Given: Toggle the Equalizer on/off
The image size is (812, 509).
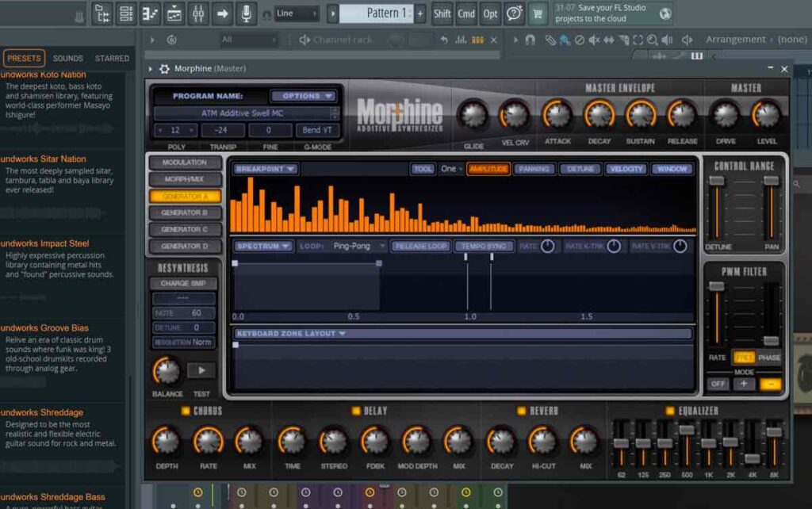Looking at the screenshot, I should (x=670, y=411).
